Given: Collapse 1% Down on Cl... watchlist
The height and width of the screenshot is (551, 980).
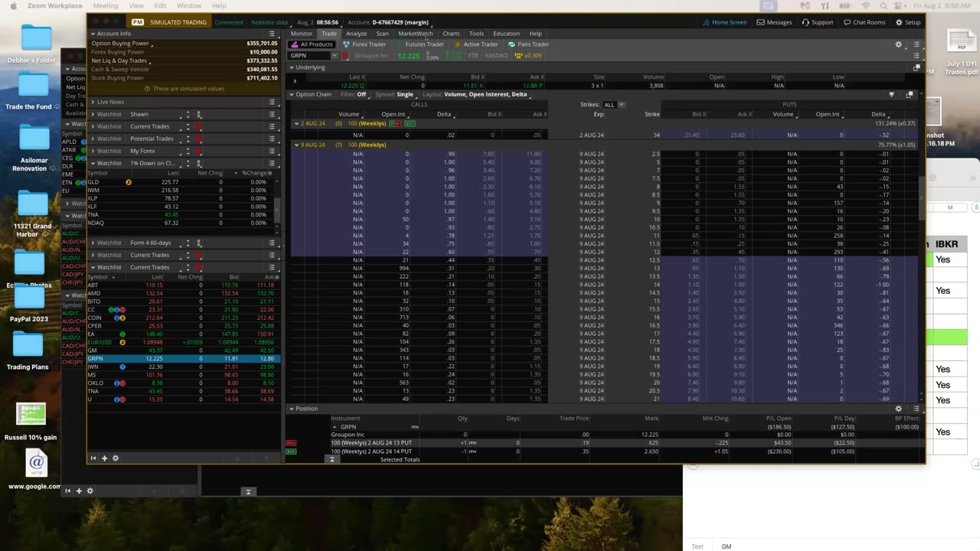Looking at the screenshot, I should click(93, 163).
